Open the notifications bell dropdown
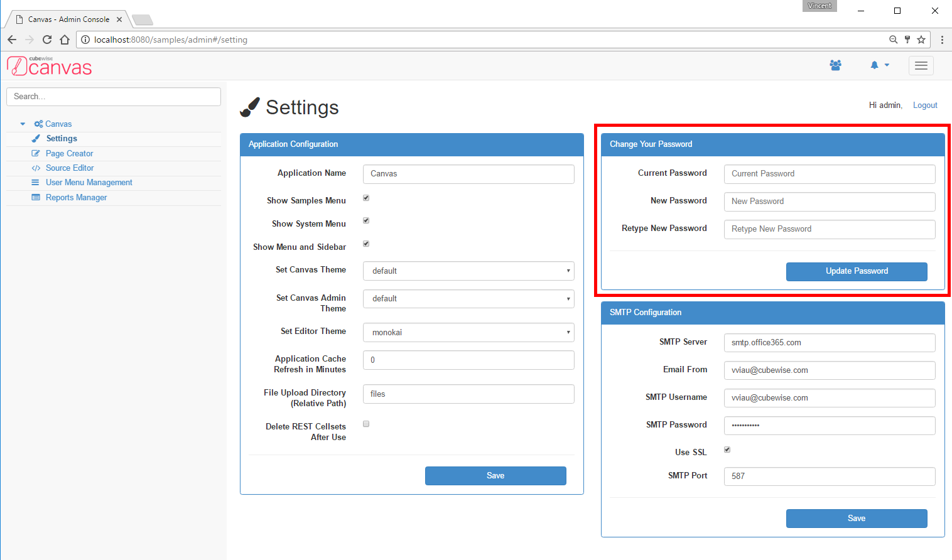Viewport: 952px width, 560px height. click(879, 65)
